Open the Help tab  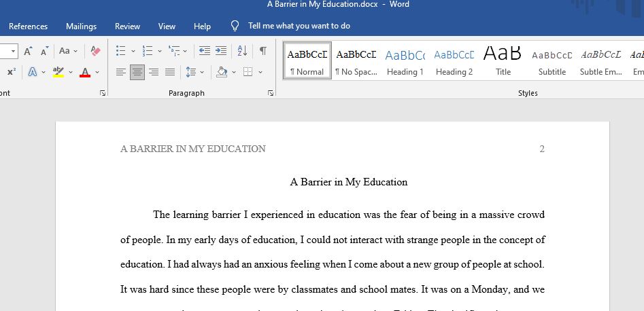click(x=202, y=26)
